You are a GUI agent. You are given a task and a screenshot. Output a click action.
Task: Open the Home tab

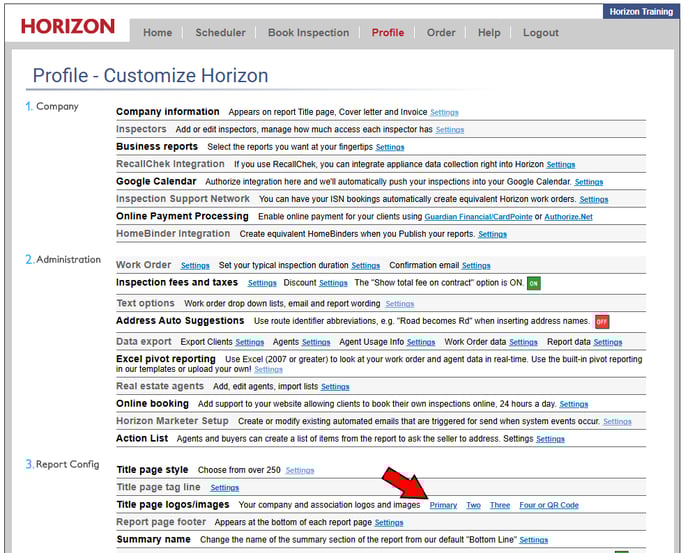click(x=157, y=33)
